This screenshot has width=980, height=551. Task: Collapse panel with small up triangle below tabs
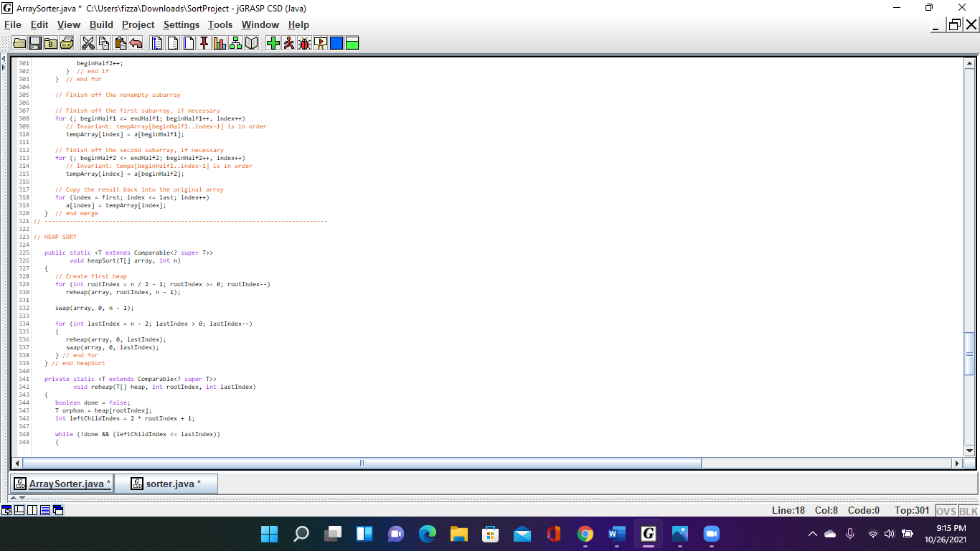tap(14, 498)
